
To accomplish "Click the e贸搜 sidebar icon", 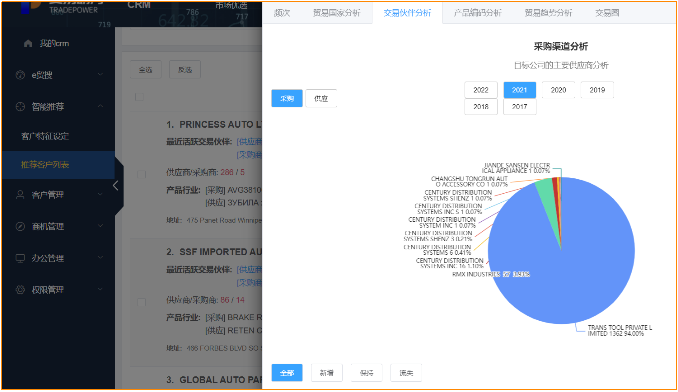I will [20, 75].
